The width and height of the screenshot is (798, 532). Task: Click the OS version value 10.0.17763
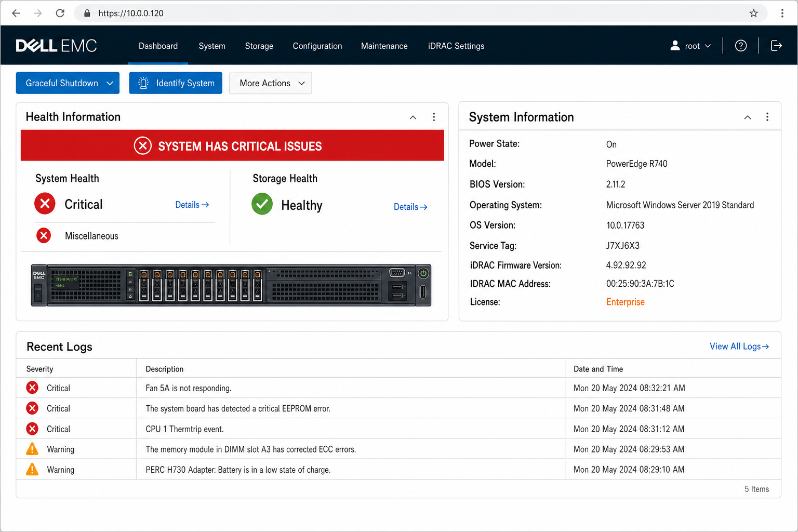(x=625, y=225)
